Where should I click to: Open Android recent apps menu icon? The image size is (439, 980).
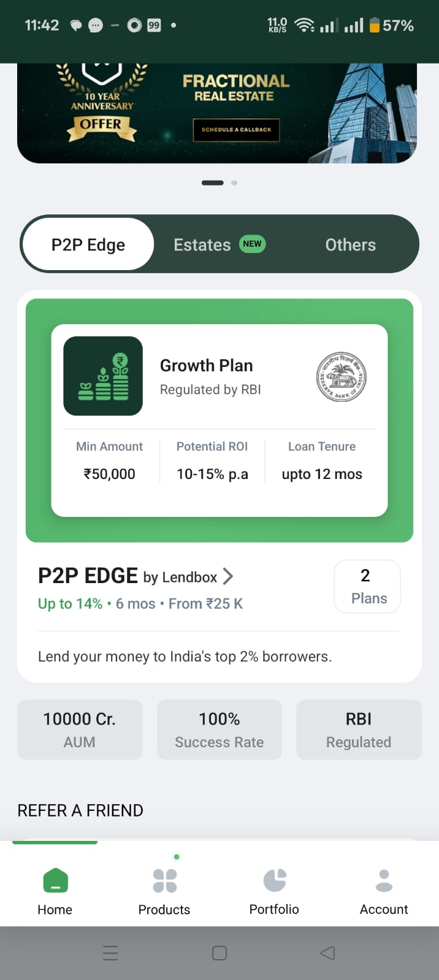coord(110,953)
